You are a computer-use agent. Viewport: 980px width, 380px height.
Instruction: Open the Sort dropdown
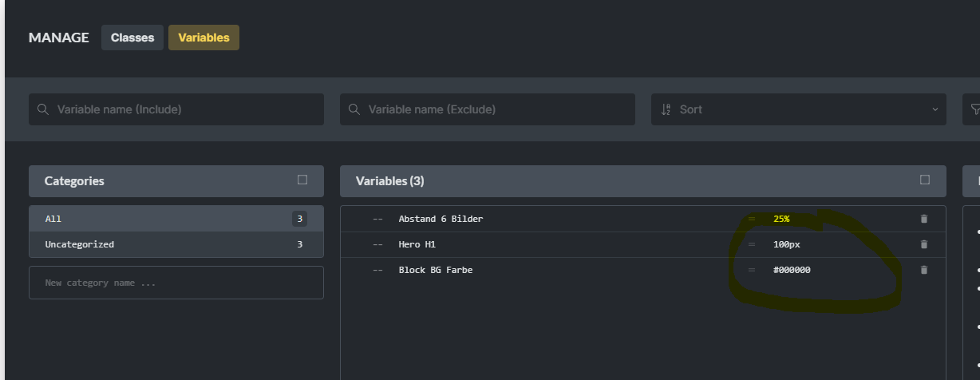click(x=799, y=109)
